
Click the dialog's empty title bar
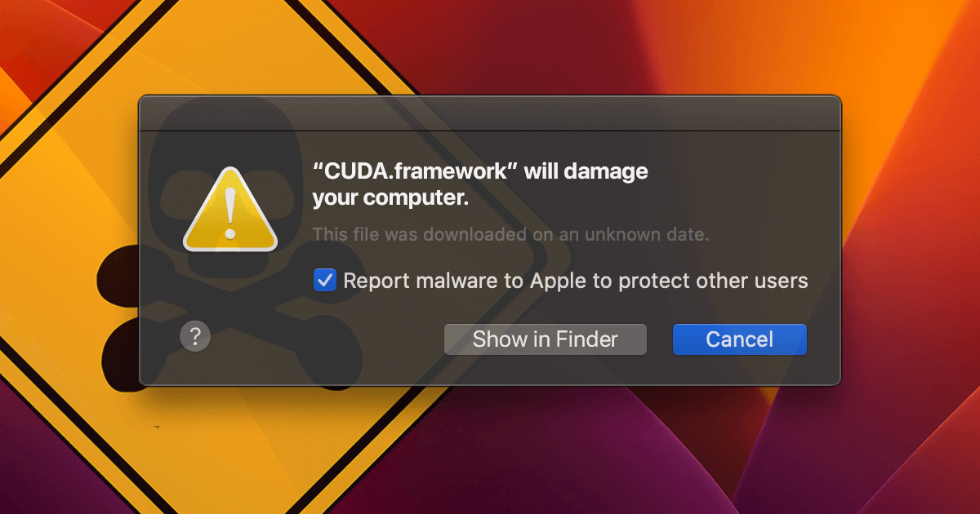click(490, 113)
